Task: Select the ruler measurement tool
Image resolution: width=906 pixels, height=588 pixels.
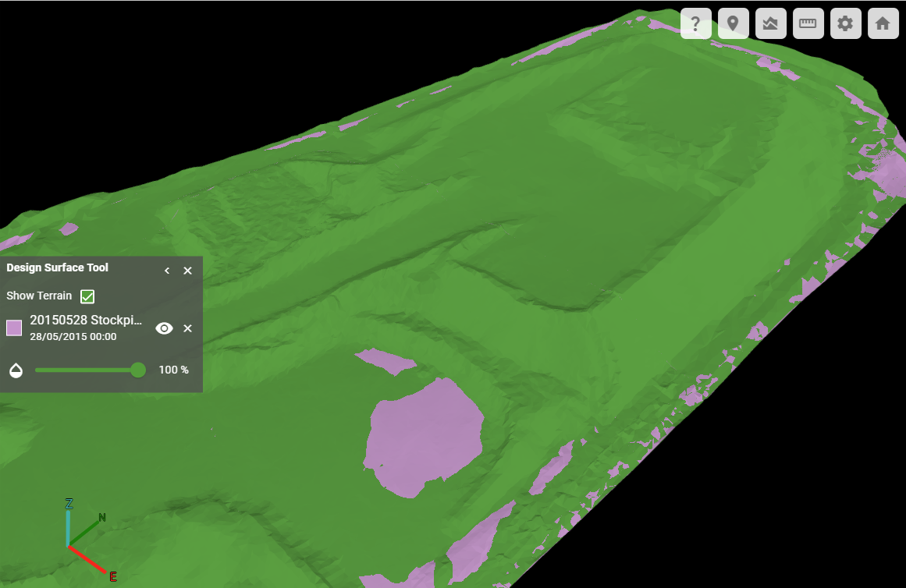Action: (808, 23)
